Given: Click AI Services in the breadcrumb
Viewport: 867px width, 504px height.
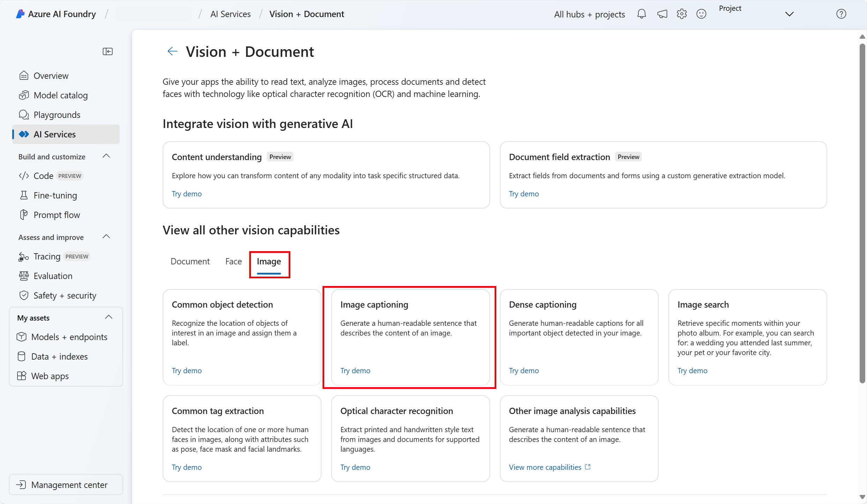Looking at the screenshot, I should [230, 14].
